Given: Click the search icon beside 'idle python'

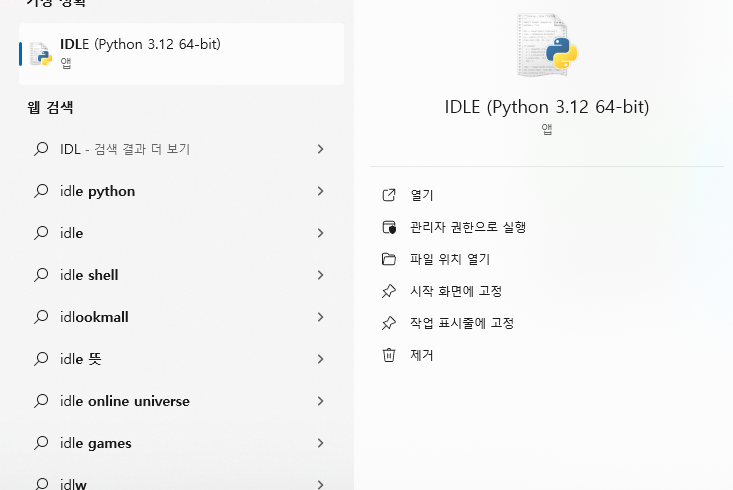Looking at the screenshot, I should click(x=41, y=191).
